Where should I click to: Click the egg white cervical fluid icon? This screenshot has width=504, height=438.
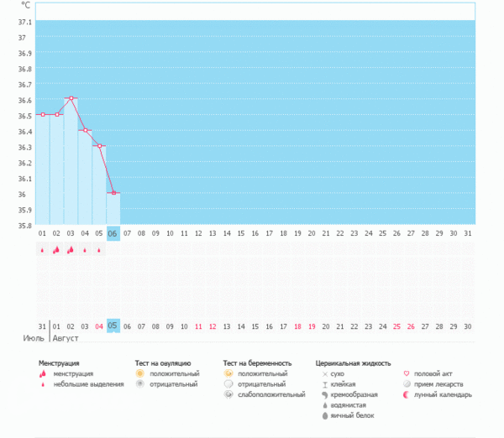[324, 415]
